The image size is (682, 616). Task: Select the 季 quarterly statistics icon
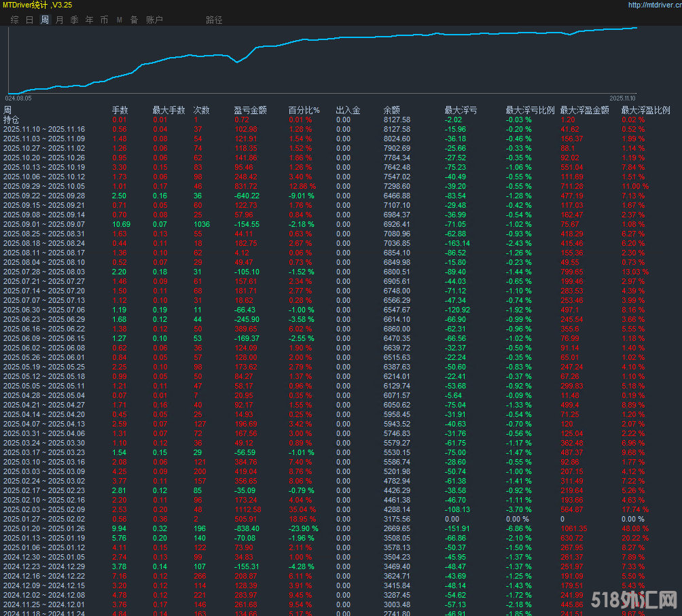74,20
